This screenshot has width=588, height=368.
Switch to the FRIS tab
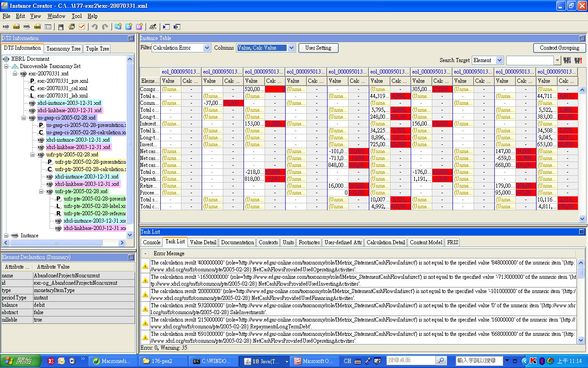coord(452,242)
